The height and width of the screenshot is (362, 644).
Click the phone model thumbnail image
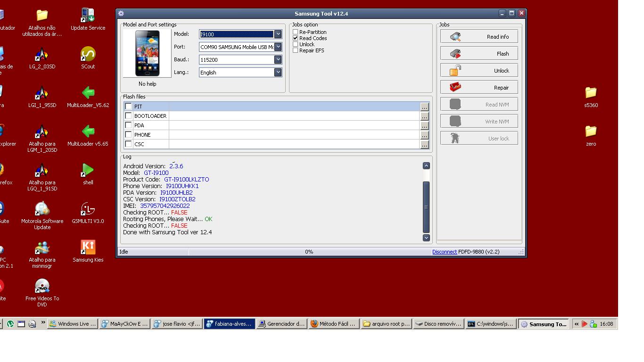tap(147, 53)
